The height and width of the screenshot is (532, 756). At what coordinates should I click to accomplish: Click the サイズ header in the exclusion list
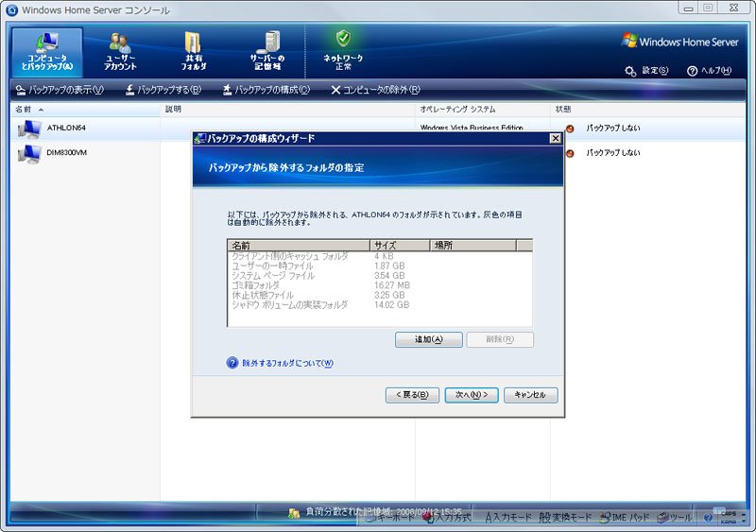point(399,245)
